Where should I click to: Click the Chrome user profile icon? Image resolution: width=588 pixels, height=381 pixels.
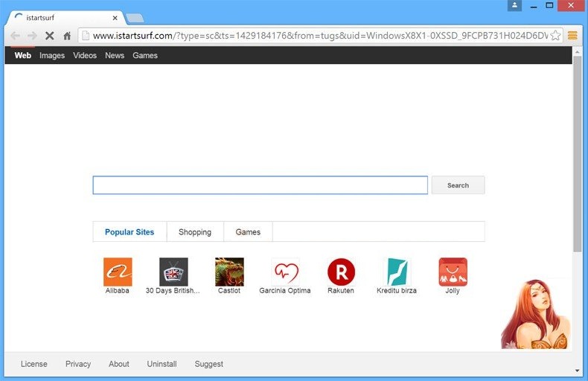pos(514,5)
